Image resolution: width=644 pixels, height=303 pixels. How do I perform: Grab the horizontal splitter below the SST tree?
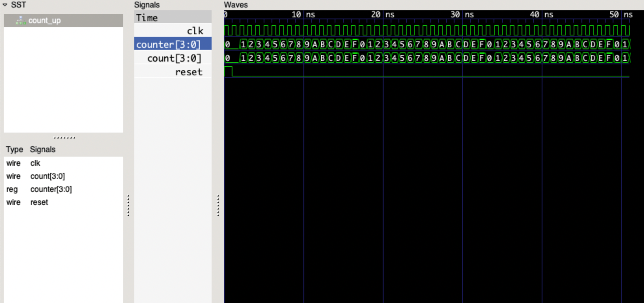64,137
